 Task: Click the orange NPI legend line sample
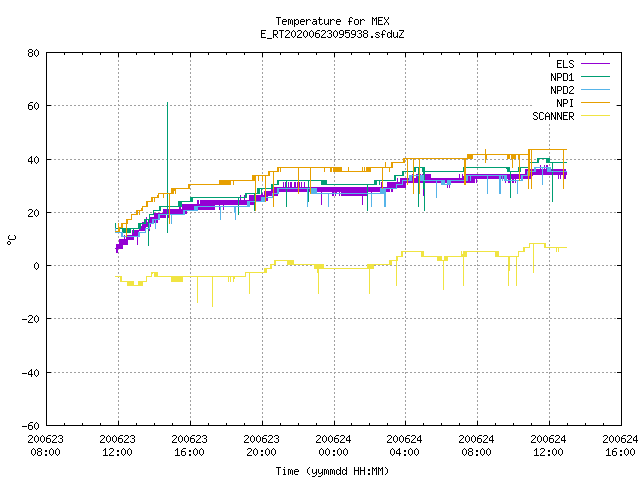tap(595, 102)
